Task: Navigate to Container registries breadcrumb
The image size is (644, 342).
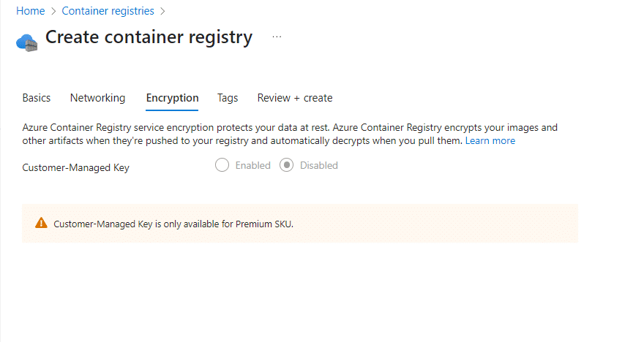Action: tap(108, 11)
